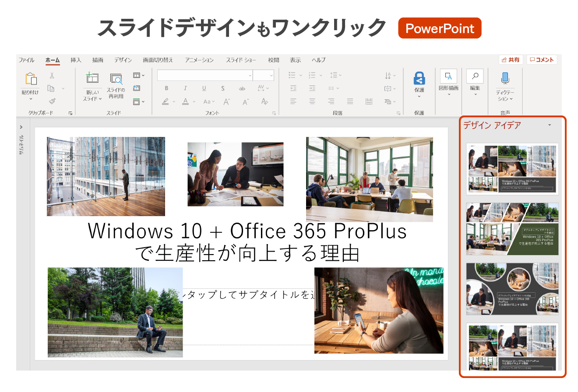Toggle Bold formatting
This screenshot has width=578, height=392.
click(x=166, y=88)
